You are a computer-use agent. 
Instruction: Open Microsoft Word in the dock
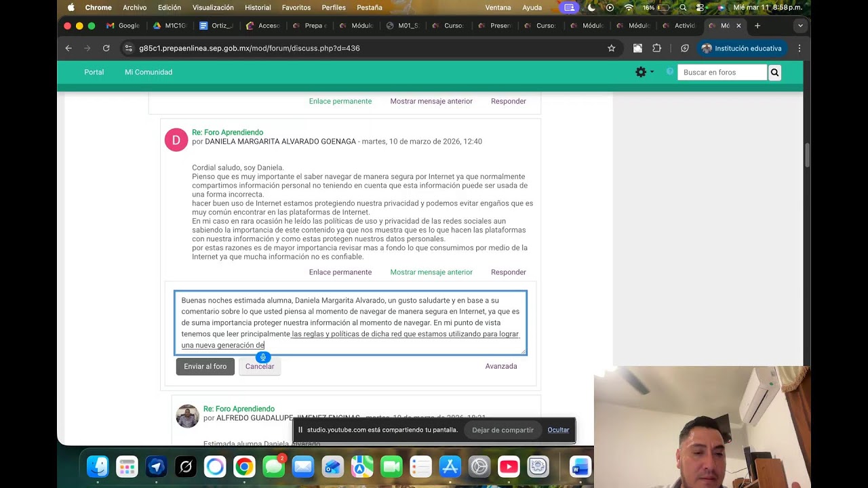pyautogui.click(x=580, y=466)
